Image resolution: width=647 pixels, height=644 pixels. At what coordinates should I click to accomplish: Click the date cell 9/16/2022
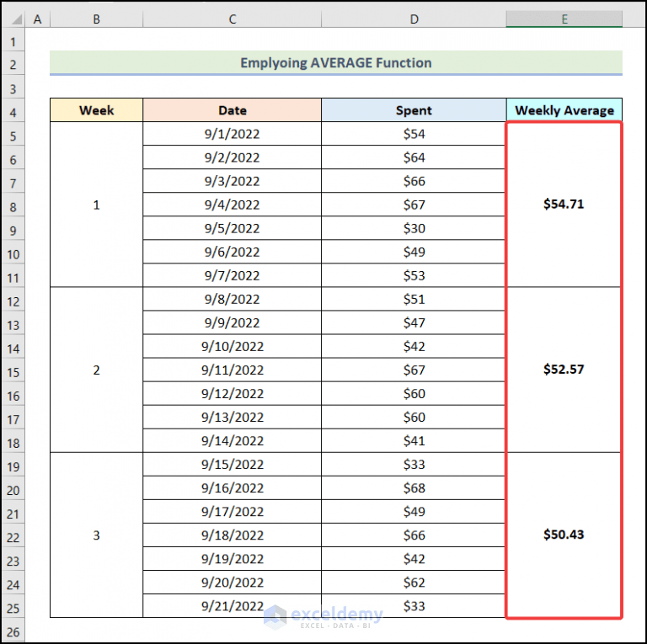[x=233, y=487]
